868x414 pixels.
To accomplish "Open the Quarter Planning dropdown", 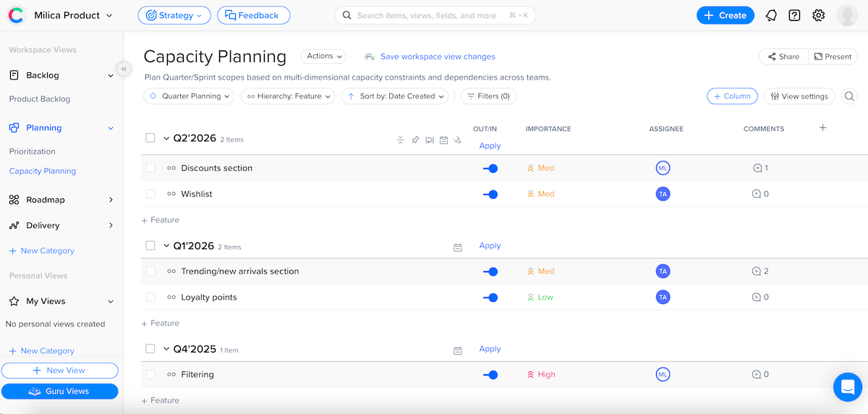I will click(x=189, y=96).
